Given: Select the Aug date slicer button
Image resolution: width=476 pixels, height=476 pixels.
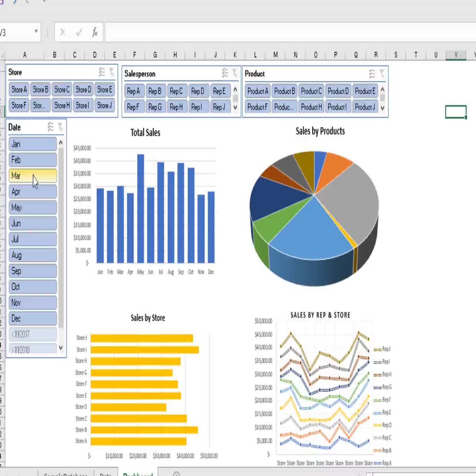Looking at the screenshot, I should [x=33, y=255].
